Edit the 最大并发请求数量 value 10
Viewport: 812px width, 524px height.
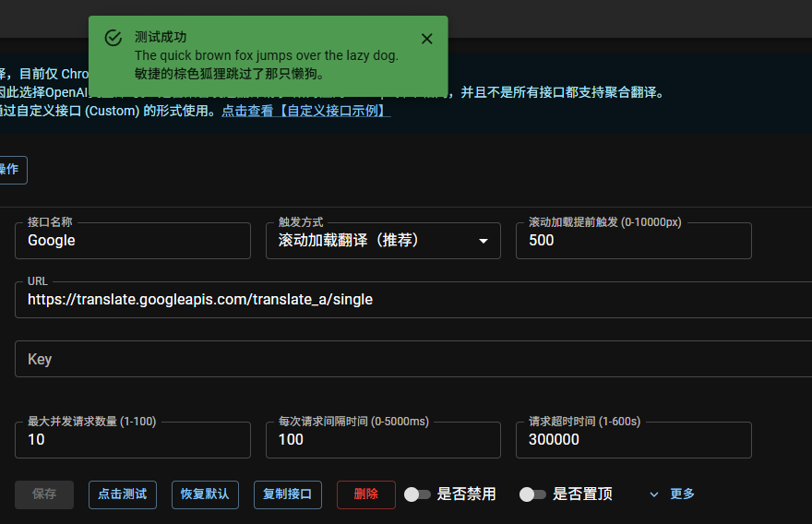pyautogui.click(x=133, y=440)
